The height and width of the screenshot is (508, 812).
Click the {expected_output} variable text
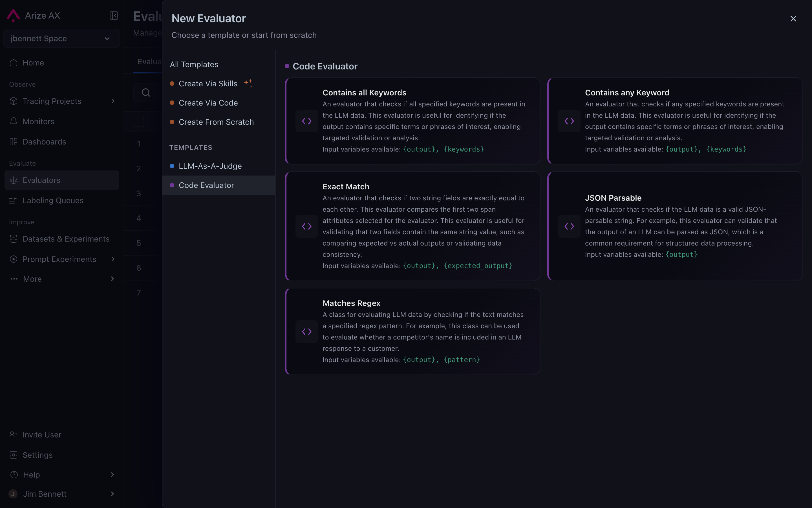[x=478, y=266]
